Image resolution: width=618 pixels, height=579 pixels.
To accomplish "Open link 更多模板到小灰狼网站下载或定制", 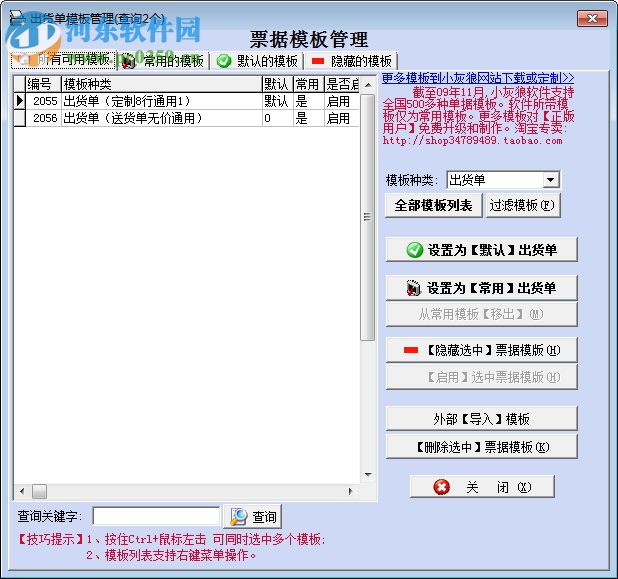I will tap(478, 78).
